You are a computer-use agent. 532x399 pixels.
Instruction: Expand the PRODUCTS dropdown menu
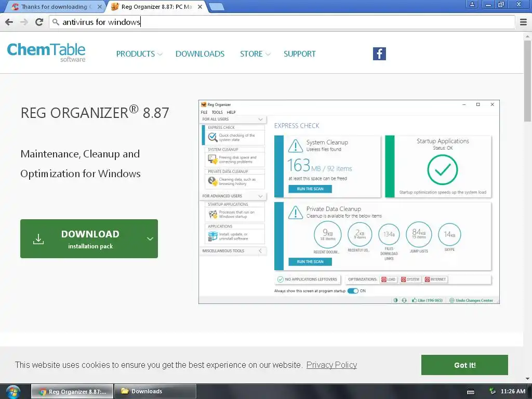point(139,54)
